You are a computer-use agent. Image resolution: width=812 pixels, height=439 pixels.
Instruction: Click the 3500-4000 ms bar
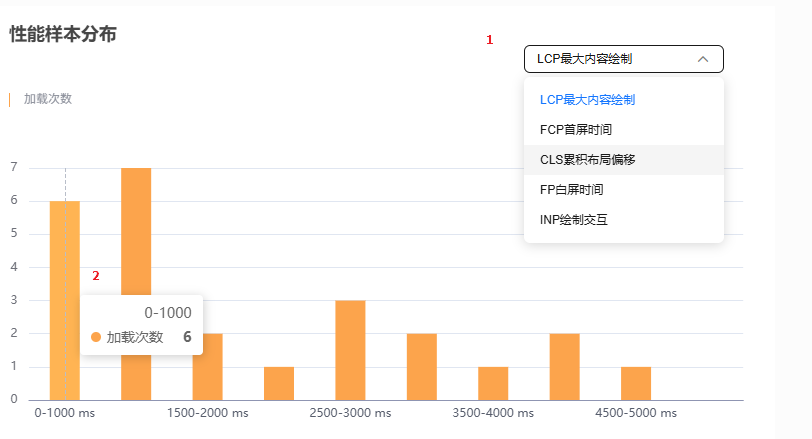coord(493,384)
